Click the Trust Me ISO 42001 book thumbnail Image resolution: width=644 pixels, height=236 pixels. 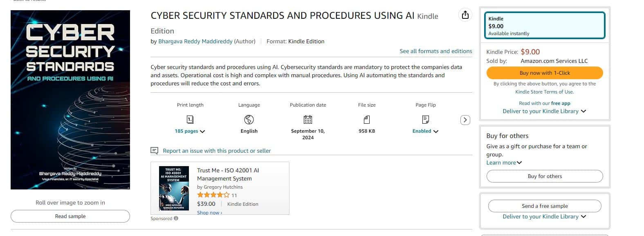(x=174, y=188)
